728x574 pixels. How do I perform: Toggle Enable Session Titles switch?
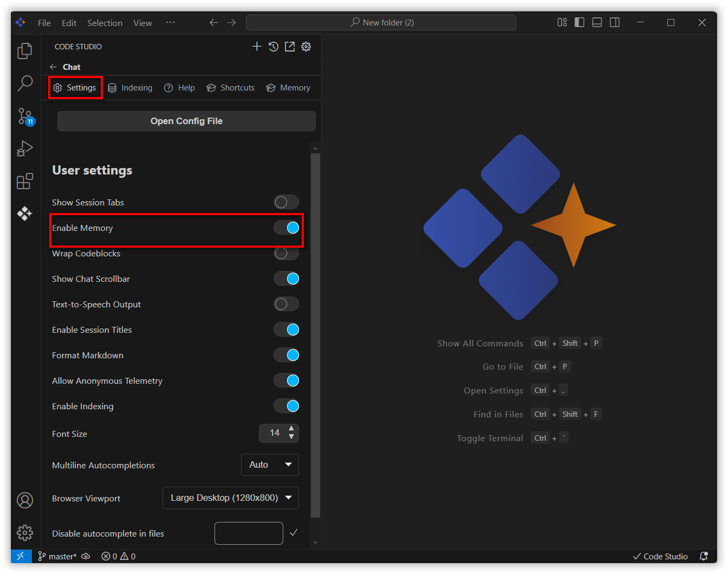pyautogui.click(x=286, y=330)
